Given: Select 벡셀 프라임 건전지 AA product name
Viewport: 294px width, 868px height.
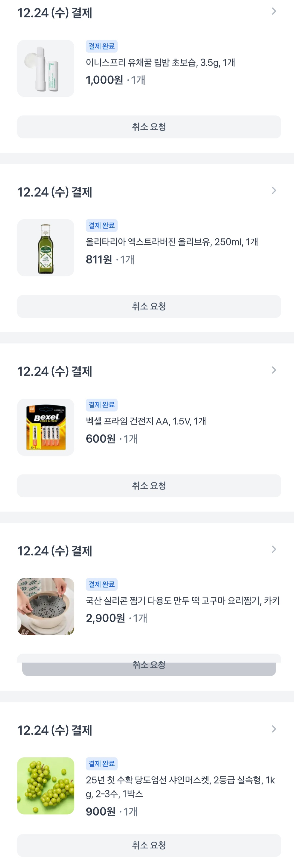Looking at the screenshot, I should (146, 421).
